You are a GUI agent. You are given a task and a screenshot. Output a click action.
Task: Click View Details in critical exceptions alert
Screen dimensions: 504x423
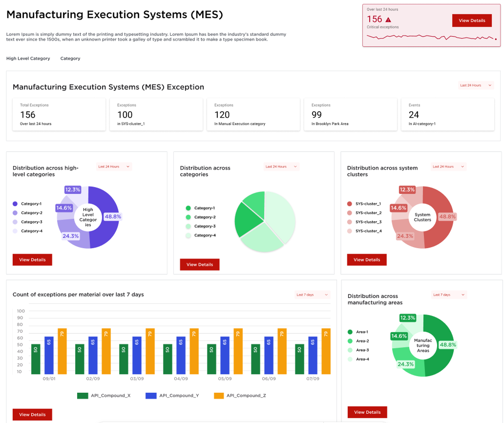(x=472, y=21)
